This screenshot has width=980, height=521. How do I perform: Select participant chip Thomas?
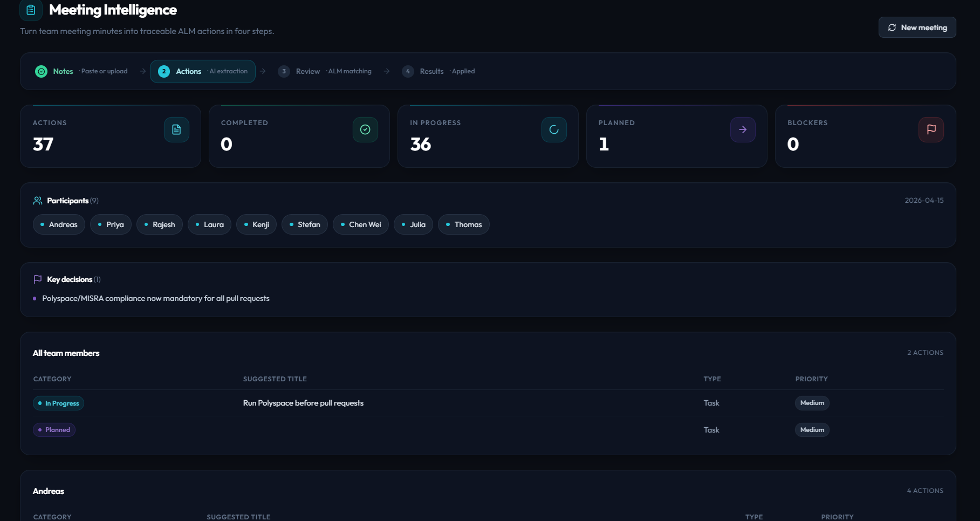464,224
